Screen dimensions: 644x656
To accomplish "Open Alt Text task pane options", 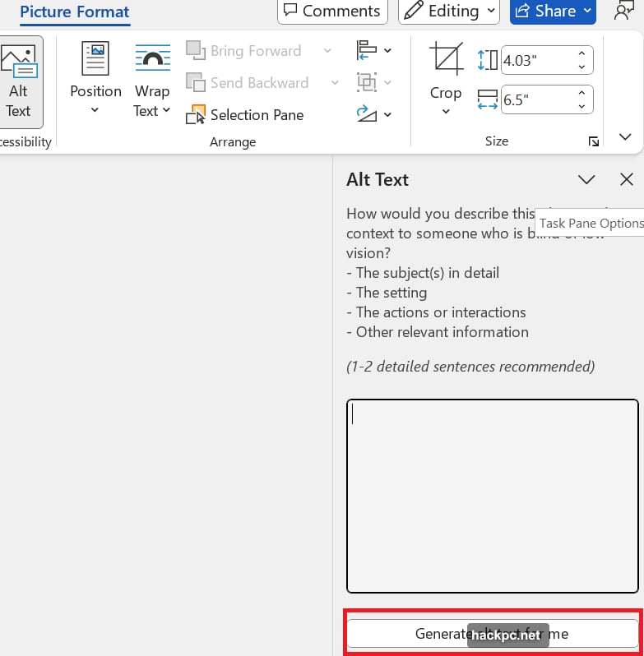I will 586,180.
